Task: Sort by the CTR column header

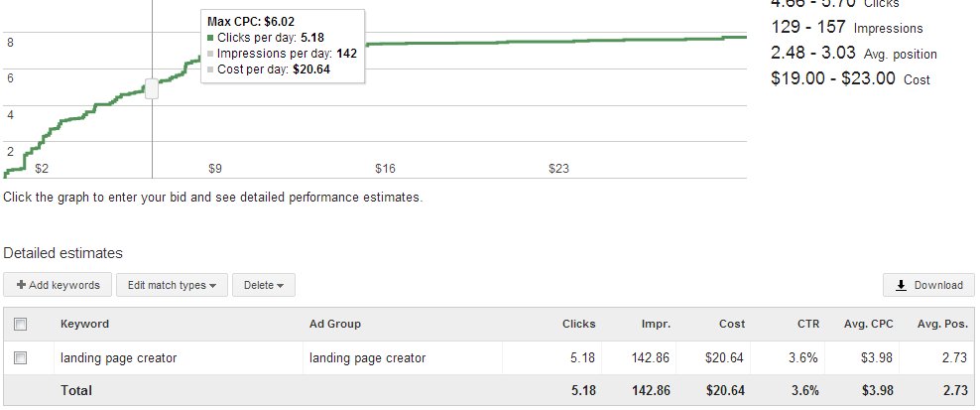Action: 808,325
